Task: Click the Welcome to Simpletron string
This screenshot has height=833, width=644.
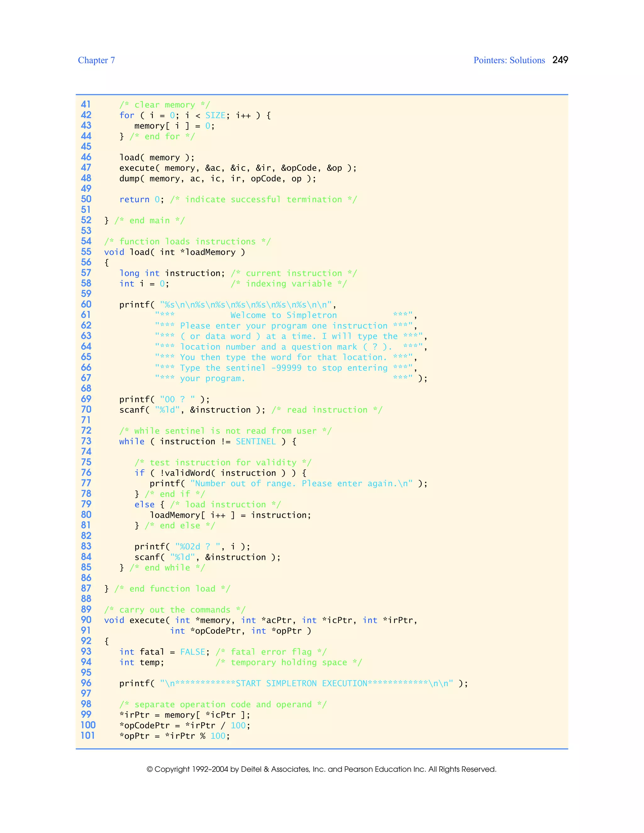Action: pos(283,315)
